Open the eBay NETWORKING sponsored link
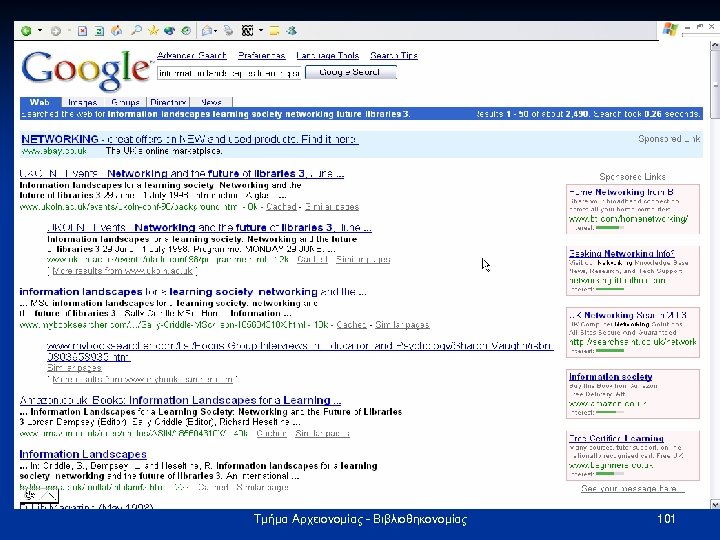 [x=190, y=139]
